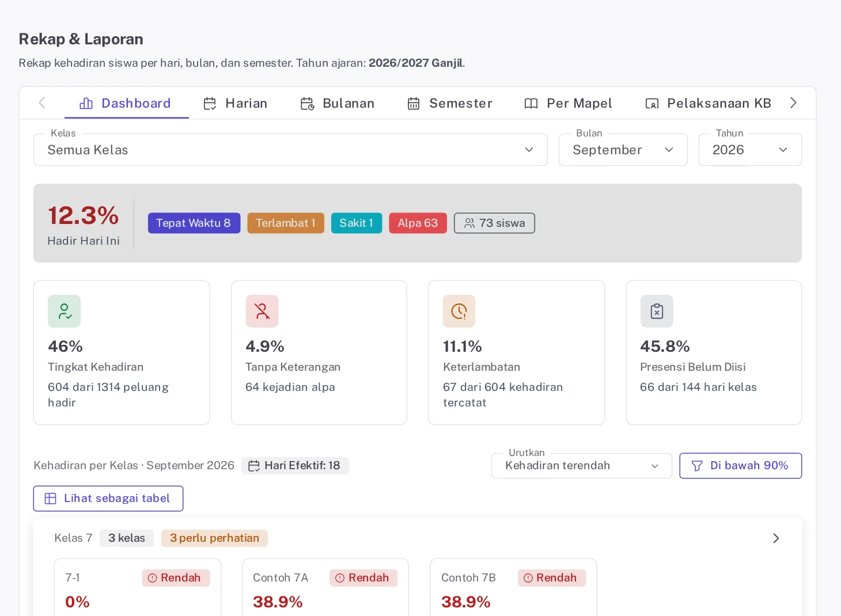841x616 pixels.
Task: Click the warning icon on Contoh 7B Rendah badge
Action: [528, 578]
